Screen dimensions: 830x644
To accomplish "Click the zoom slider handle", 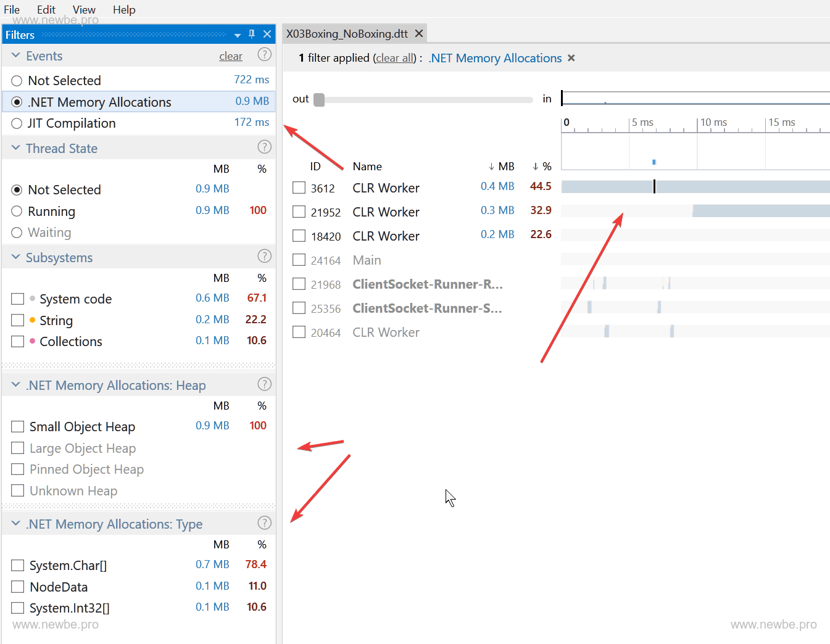I will pos(319,100).
